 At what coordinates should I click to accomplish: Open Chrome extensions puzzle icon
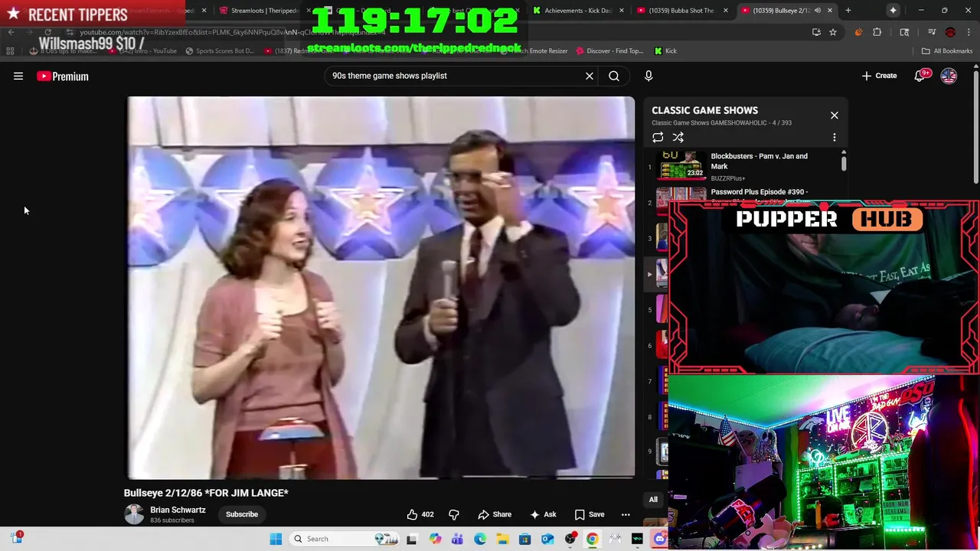tap(877, 32)
